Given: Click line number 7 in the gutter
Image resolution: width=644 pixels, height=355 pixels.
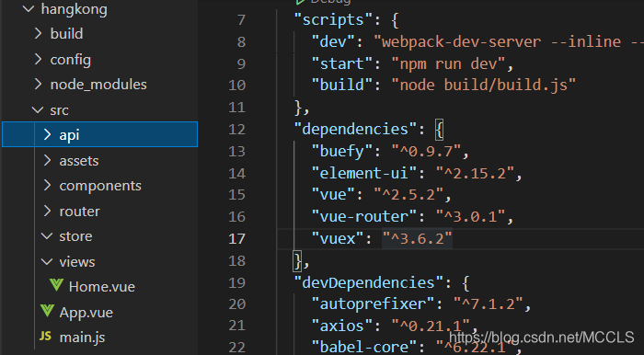Looking at the screenshot, I should (241, 20).
